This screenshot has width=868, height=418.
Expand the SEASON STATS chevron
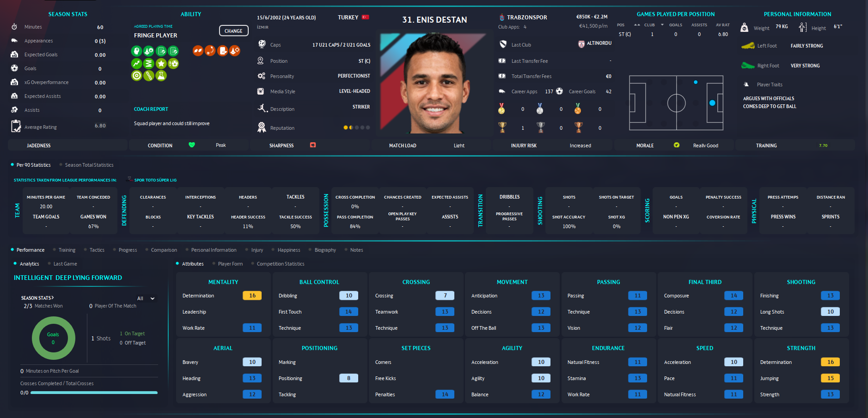52,298
